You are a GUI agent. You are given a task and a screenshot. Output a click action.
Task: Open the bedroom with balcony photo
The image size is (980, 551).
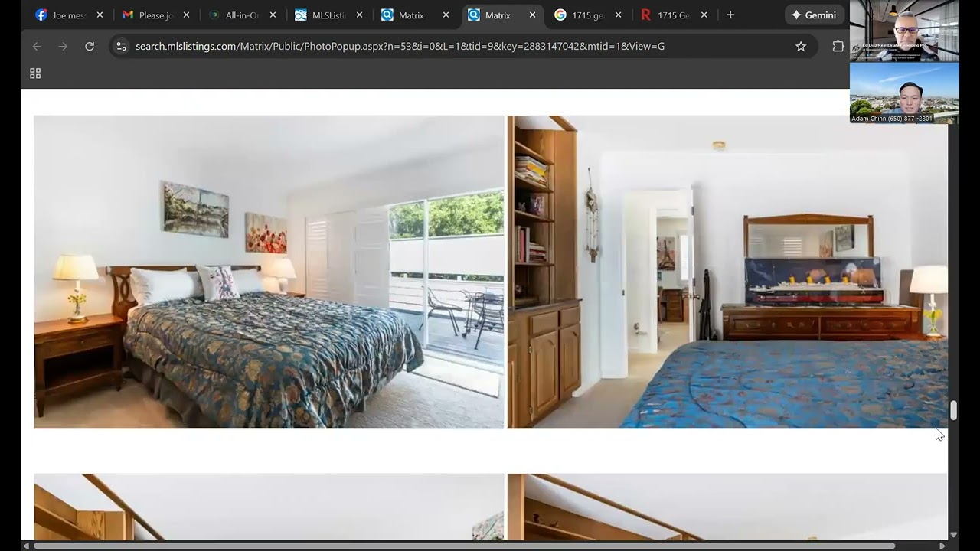[x=269, y=272]
